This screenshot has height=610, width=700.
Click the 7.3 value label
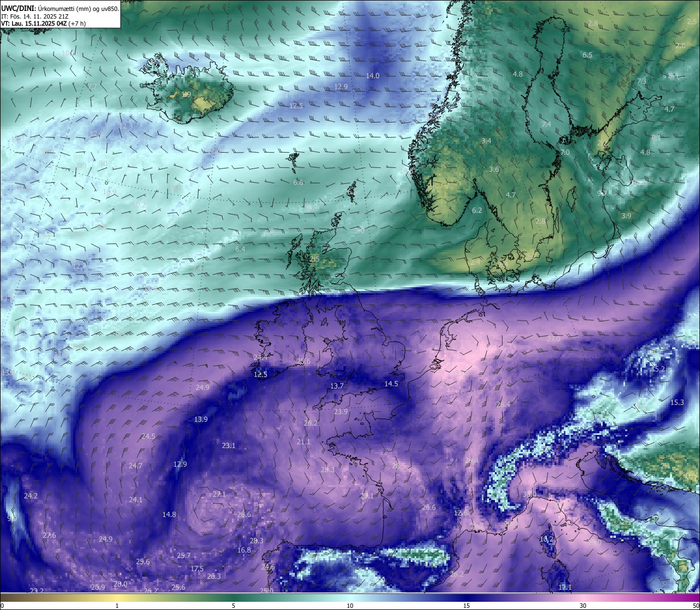click(641, 82)
